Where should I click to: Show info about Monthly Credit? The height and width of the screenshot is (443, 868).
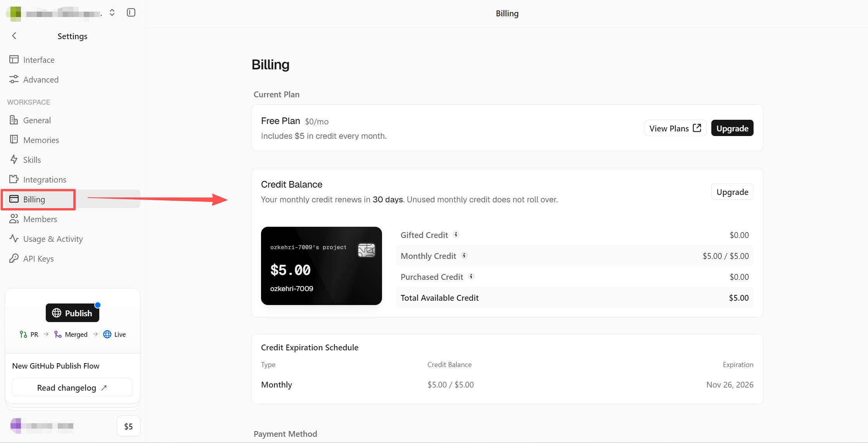point(464,255)
